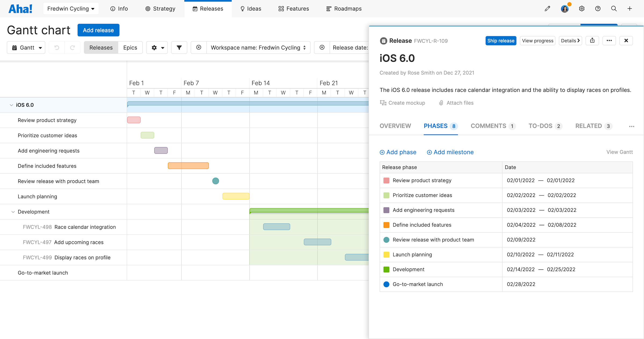This screenshot has width=644, height=339.
Task: Click the Attach files paperclip icon
Action: click(x=441, y=103)
